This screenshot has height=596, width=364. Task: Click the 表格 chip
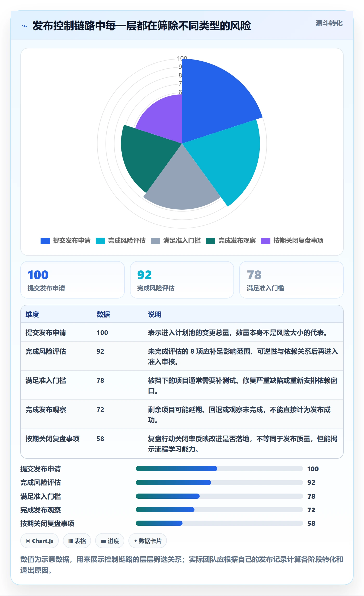tap(77, 541)
